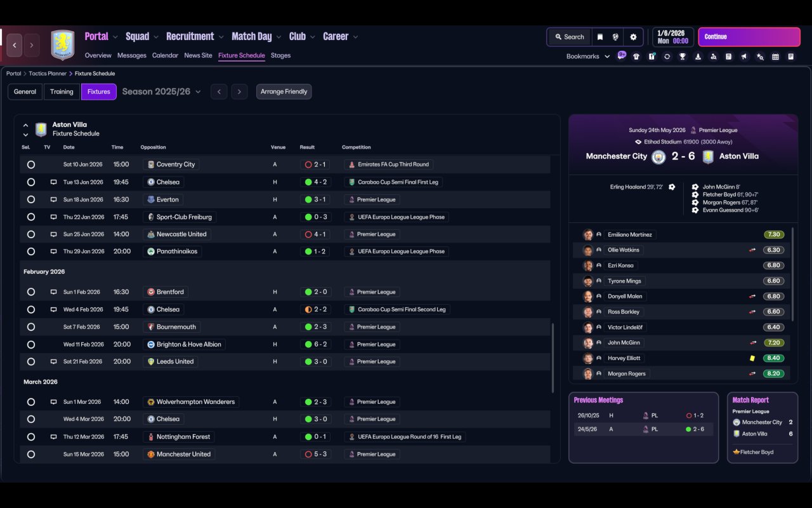Click the shirt kit bookmark icon
The height and width of the screenshot is (508, 812).
[x=636, y=57]
